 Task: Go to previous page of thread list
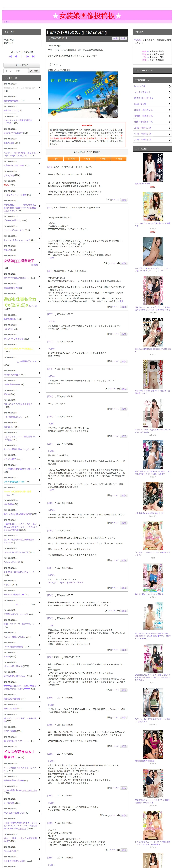click(x=16, y=57)
